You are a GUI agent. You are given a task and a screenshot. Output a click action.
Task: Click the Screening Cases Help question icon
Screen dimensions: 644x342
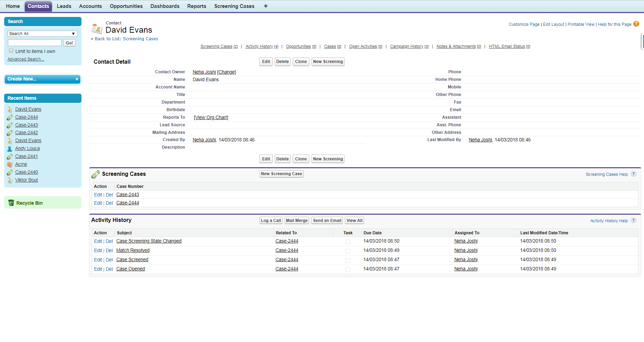(x=634, y=174)
